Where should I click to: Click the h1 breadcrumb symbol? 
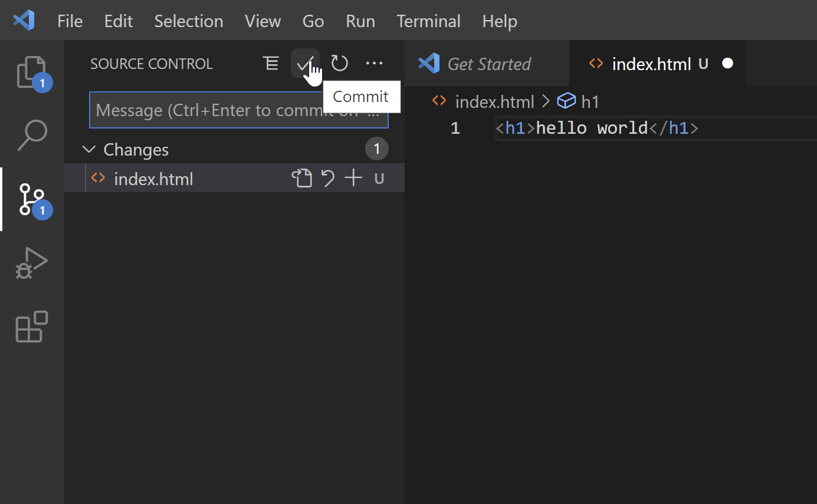pyautogui.click(x=589, y=102)
